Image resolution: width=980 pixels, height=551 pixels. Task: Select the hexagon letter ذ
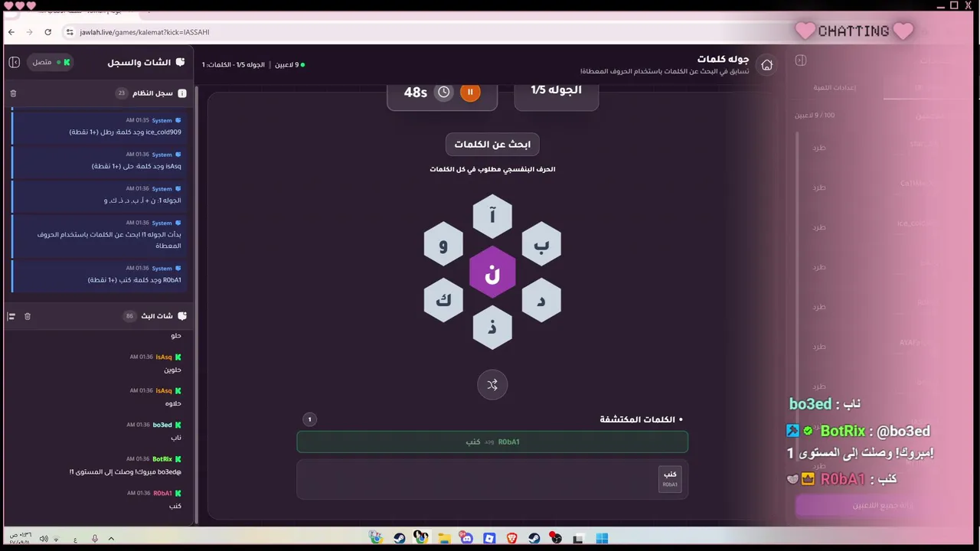coord(492,328)
